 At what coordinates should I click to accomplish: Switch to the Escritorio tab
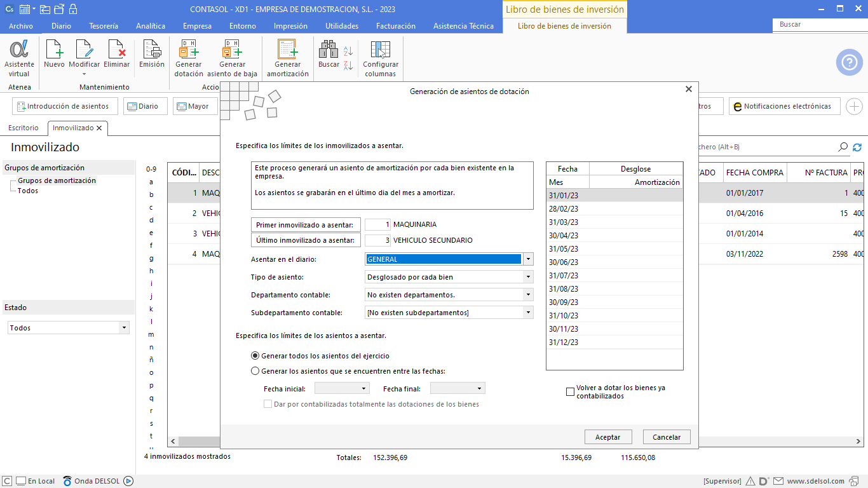click(x=24, y=128)
